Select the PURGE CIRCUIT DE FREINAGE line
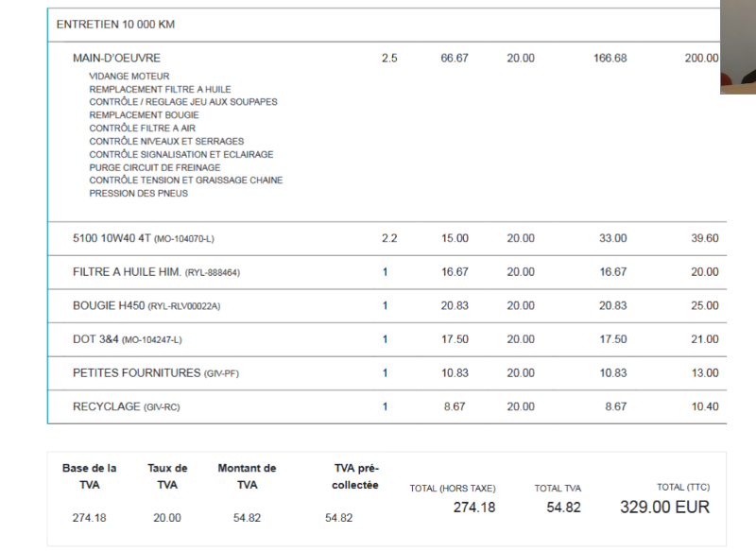Viewport: 756px width, 551px height. (155, 167)
